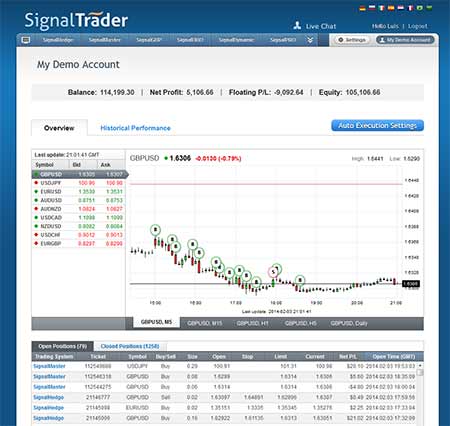Switch chart to GBPUSD, M5 timeframe
Viewport: 450px width, 426px height.
tap(156, 322)
